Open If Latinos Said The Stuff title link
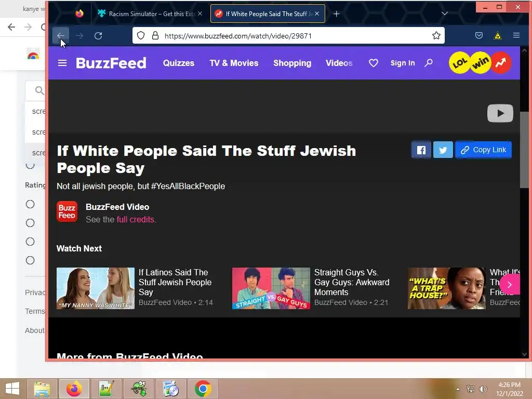 pyautogui.click(x=175, y=282)
